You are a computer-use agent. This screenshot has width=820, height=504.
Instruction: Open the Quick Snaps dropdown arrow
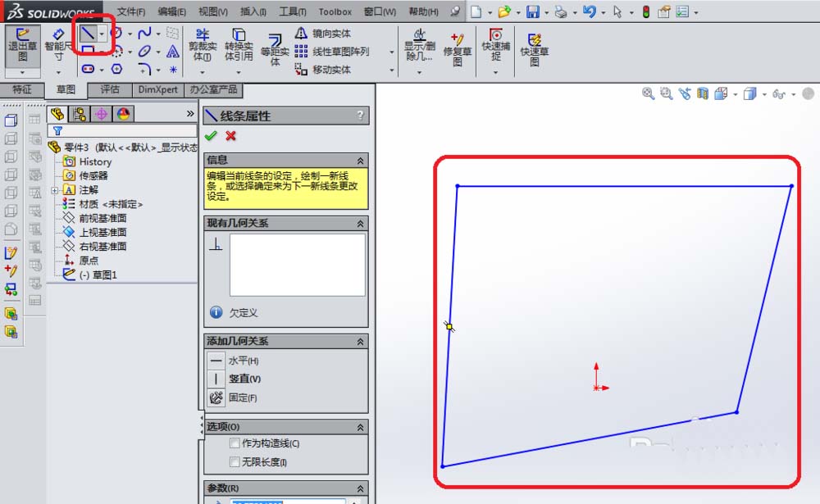(x=495, y=72)
